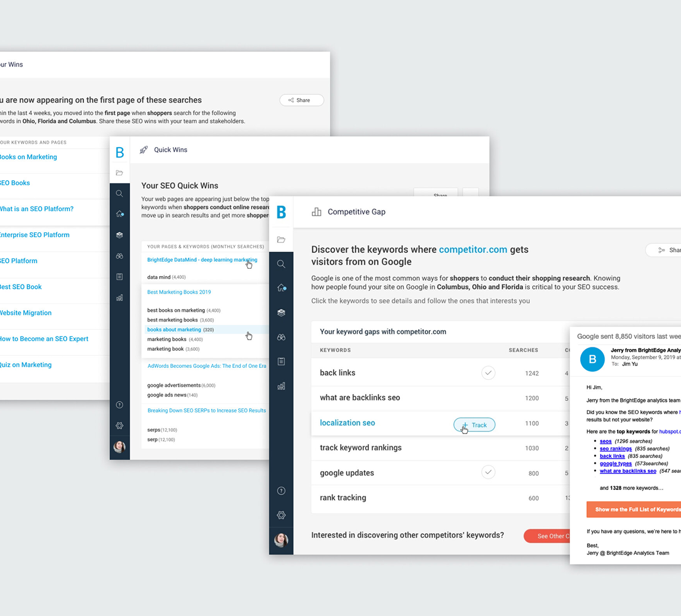Open Enterprise SEO Platform link

coord(35,235)
